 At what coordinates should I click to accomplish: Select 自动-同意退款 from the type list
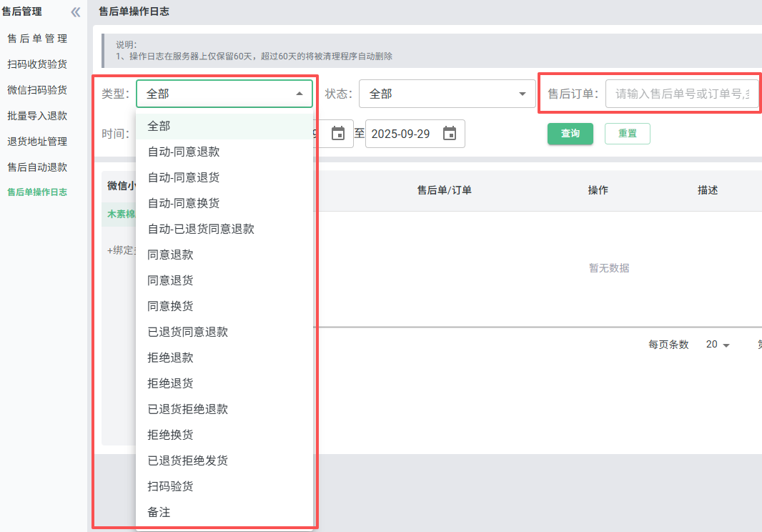click(184, 152)
